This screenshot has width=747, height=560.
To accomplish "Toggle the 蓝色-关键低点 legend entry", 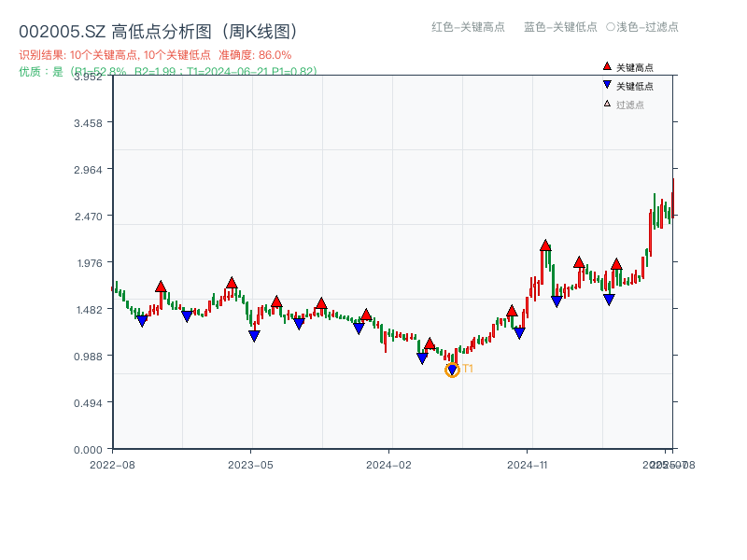I will tap(560, 27).
